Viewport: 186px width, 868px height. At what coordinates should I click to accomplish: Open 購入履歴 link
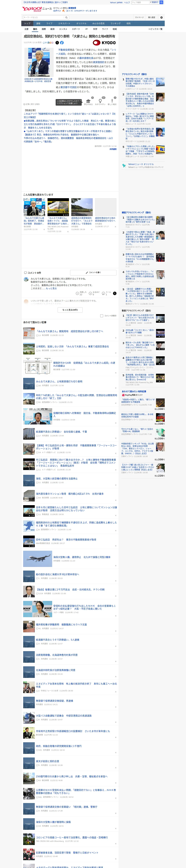pyautogui.click(x=152, y=18)
